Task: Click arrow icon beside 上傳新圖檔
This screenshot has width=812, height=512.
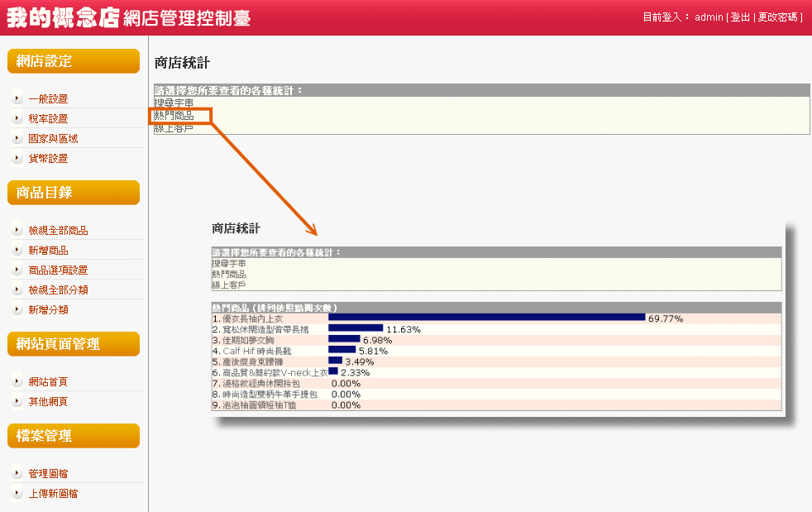Action: tap(17, 493)
